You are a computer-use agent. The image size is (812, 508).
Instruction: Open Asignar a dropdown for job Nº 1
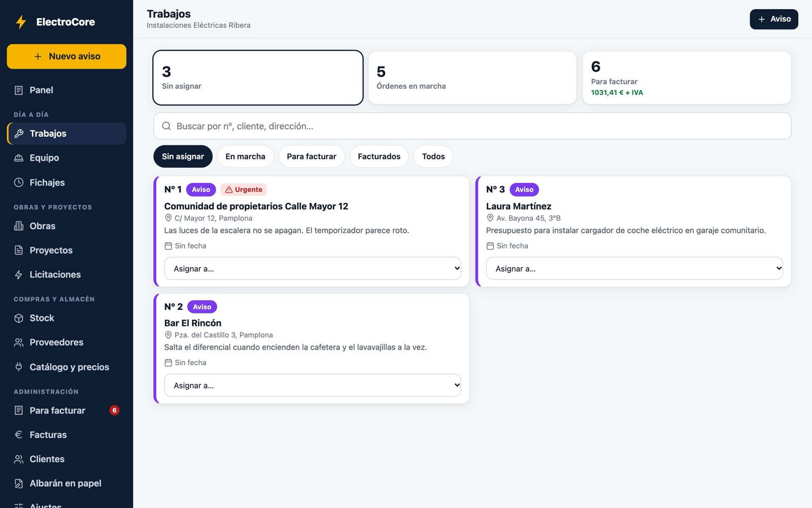[313, 268]
